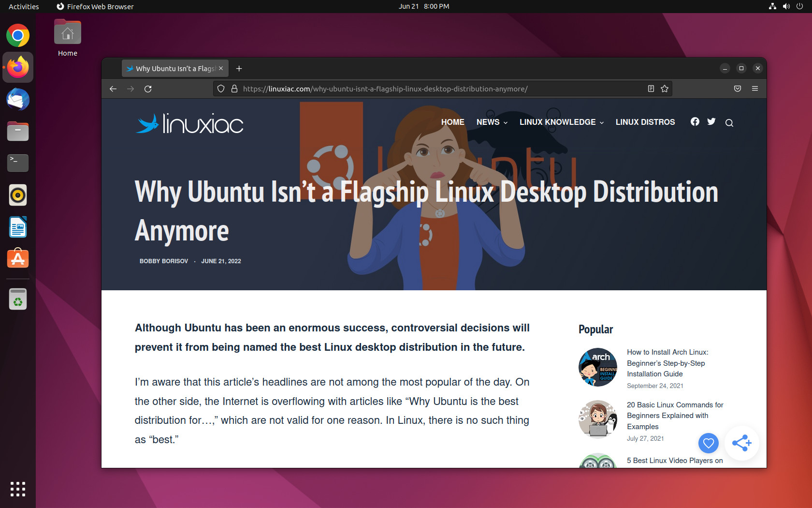
Task: Open LINUX DISTROS navigation item
Action: point(645,122)
